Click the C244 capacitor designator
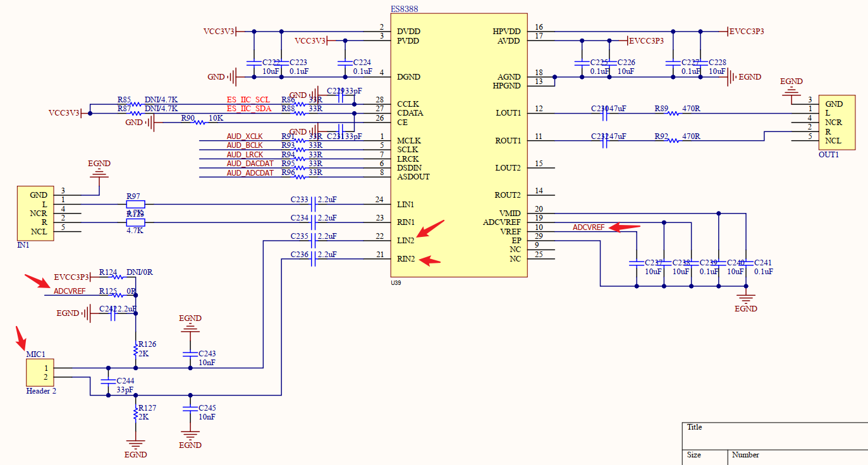Viewport: 868px width, 465px height. (x=125, y=382)
